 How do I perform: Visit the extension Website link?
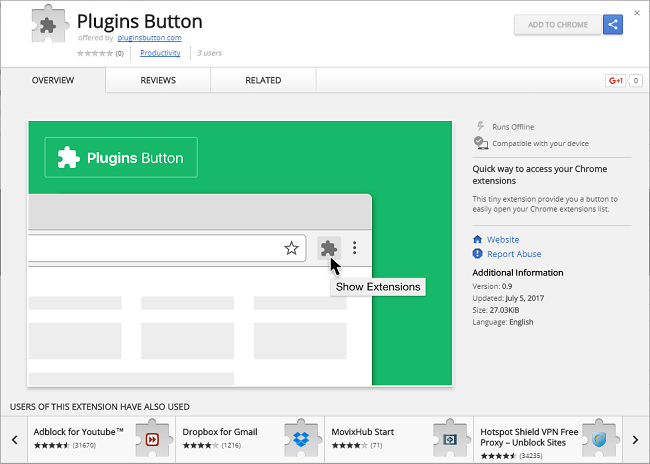[x=503, y=240]
